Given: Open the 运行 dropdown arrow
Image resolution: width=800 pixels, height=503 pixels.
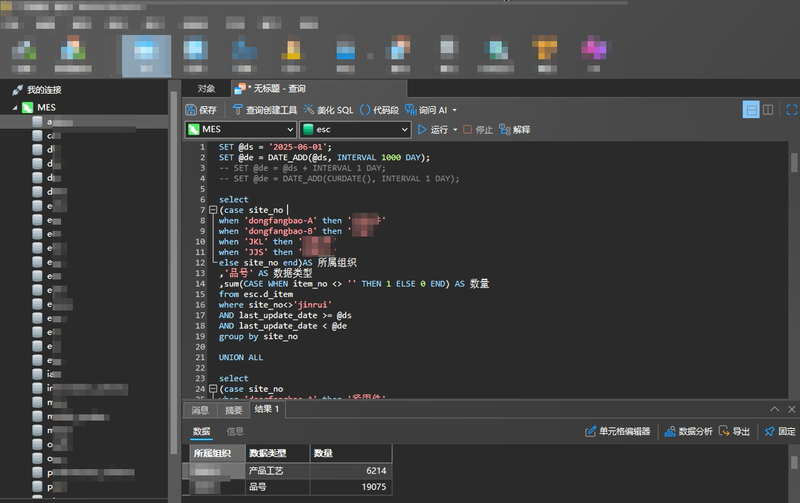Looking at the screenshot, I should 456,130.
